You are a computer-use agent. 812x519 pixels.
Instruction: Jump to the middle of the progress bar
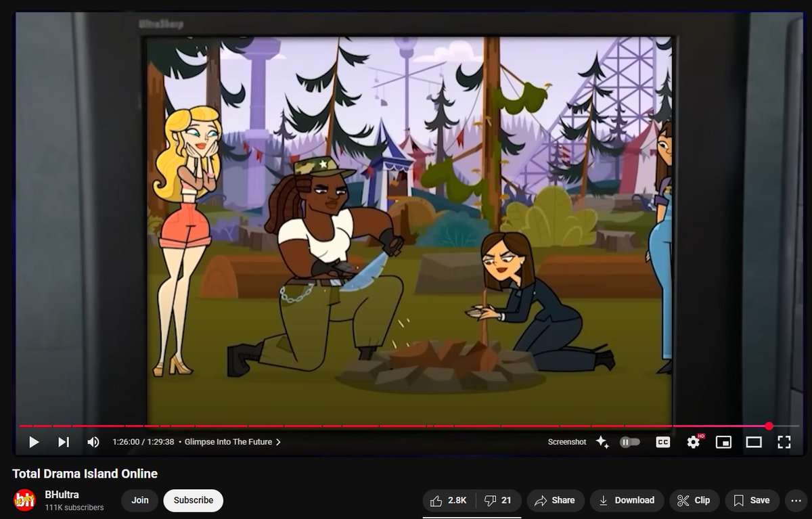[x=406, y=426]
